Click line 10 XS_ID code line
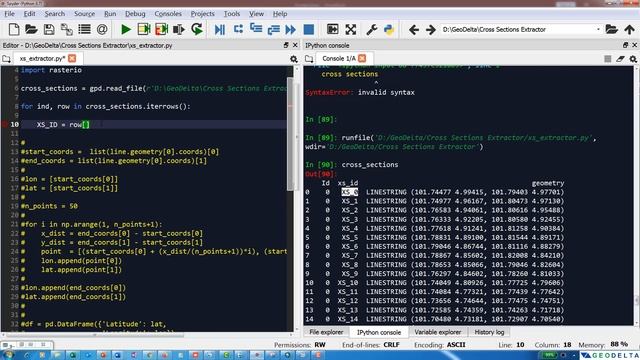Image resolution: width=640 pixels, height=360 pixels. tap(153, 124)
